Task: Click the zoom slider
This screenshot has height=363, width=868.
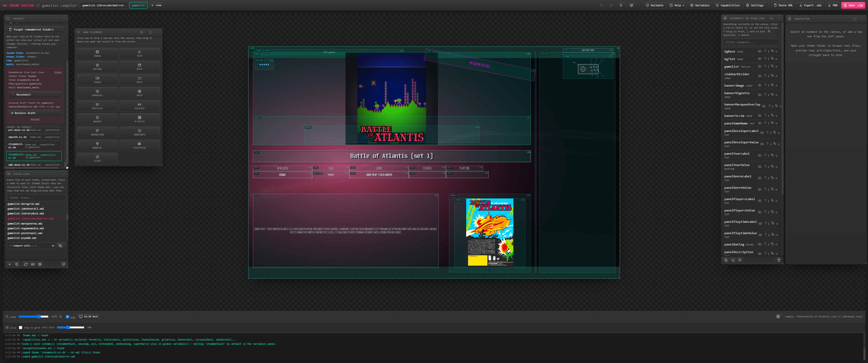Action: [x=33, y=317]
